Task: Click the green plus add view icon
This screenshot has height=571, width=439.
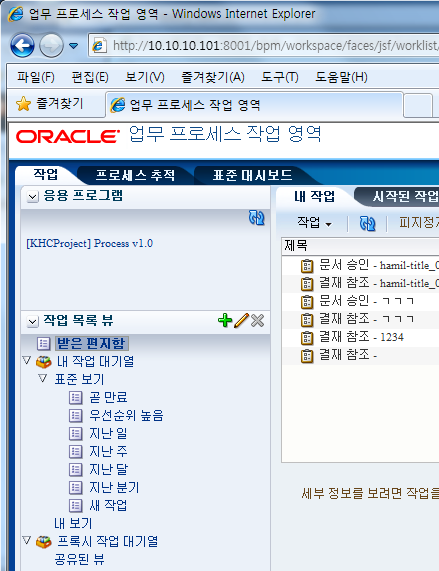Action: coord(225,320)
